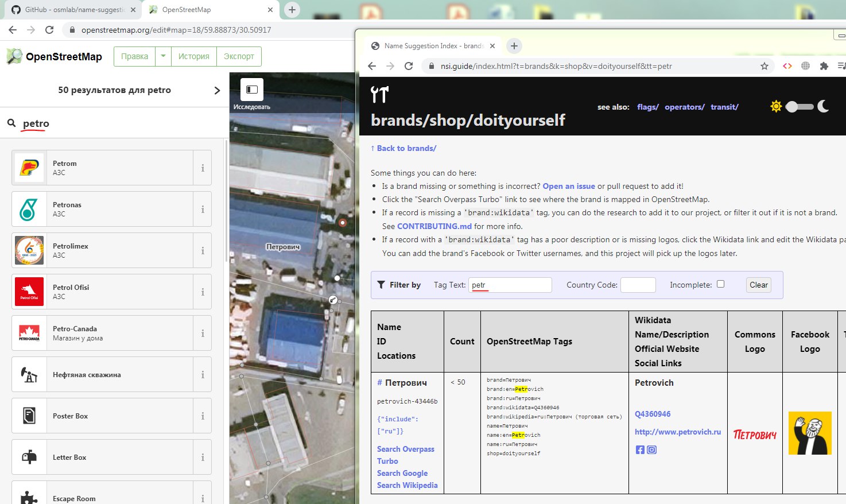Select the Petrom АЗС preset icon
This screenshot has height=504, width=846.
click(x=29, y=168)
